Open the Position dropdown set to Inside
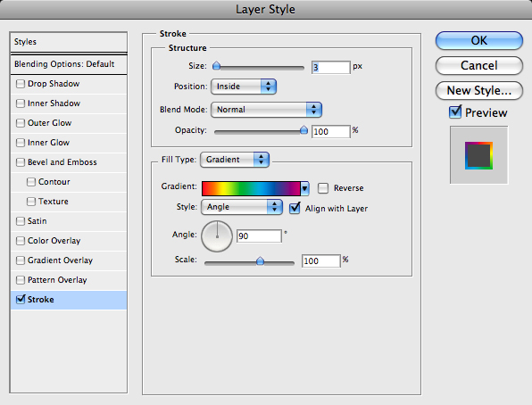 pyautogui.click(x=244, y=87)
